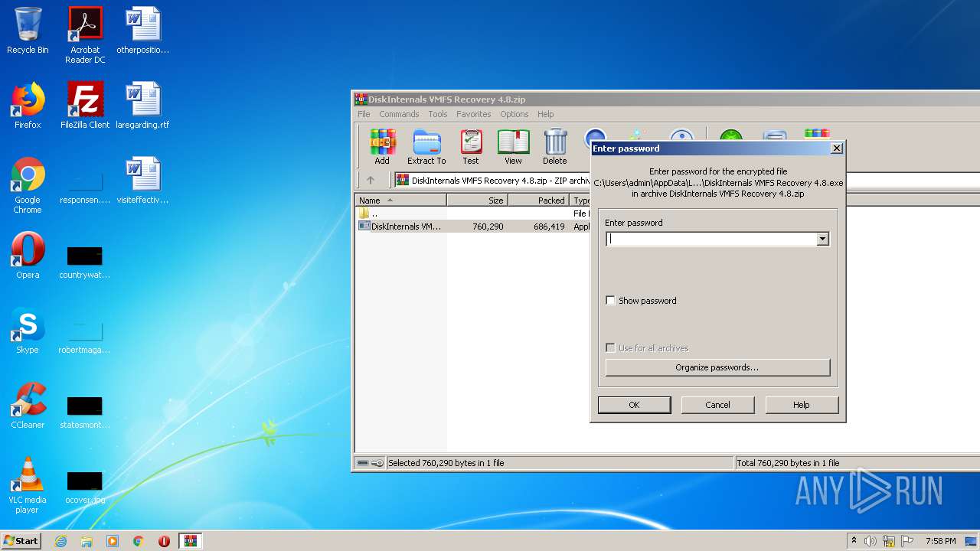Open the Recycle Bin desktop icon

pyautogui.click(x=28, y=31)
